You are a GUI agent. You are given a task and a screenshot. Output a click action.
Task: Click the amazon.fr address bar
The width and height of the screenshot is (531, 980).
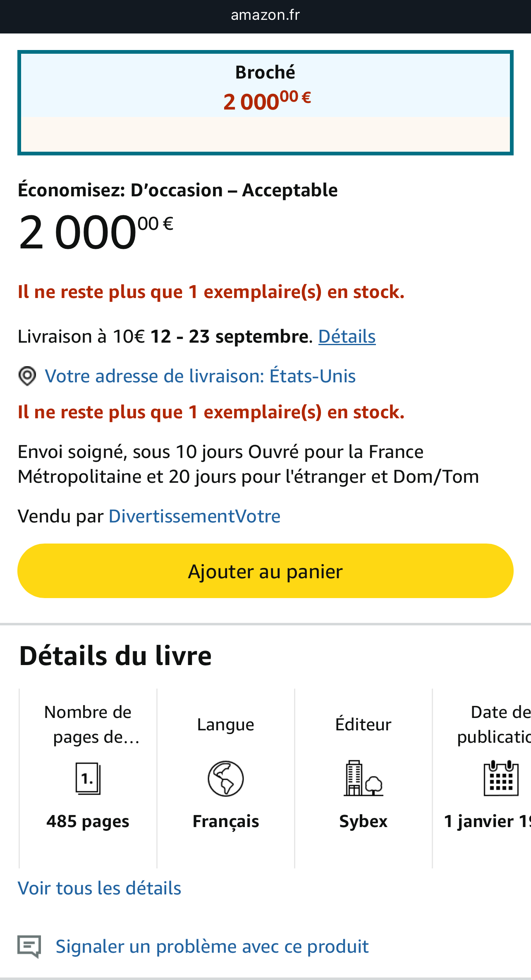coord(265,15)
